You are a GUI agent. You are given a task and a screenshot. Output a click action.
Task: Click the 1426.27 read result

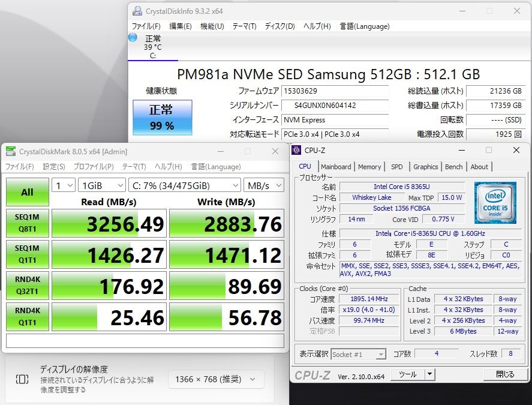pos(109,254)
